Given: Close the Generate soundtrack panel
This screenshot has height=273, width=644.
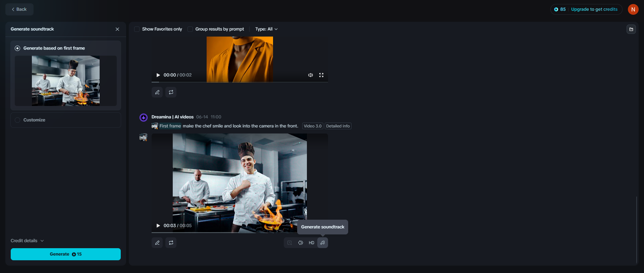Looking at the screenshot, I should tap(117, 29).
